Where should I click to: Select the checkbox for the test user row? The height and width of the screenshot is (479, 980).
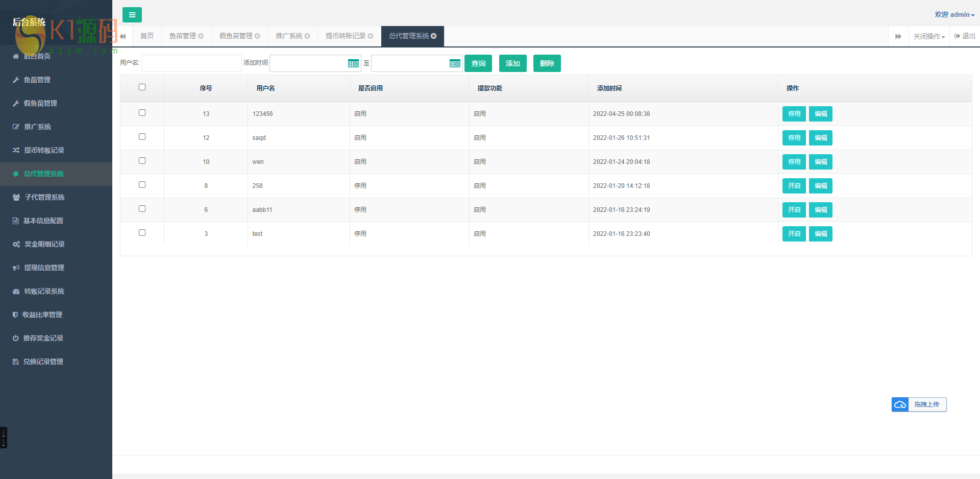(142, 233)
